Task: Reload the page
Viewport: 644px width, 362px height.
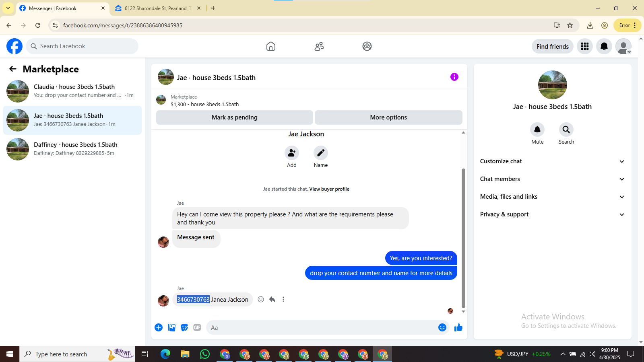Action: pos(38,25)
